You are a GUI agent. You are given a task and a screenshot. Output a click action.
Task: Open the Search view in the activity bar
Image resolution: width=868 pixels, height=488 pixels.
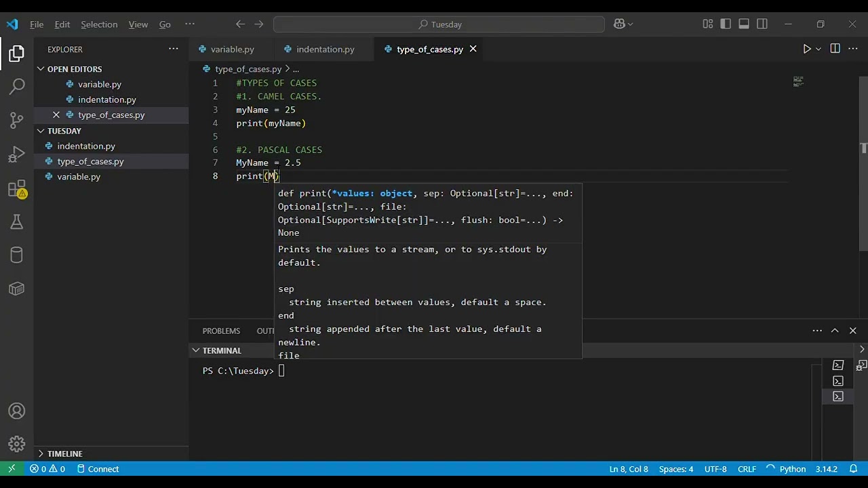click(x=17, y=87)
